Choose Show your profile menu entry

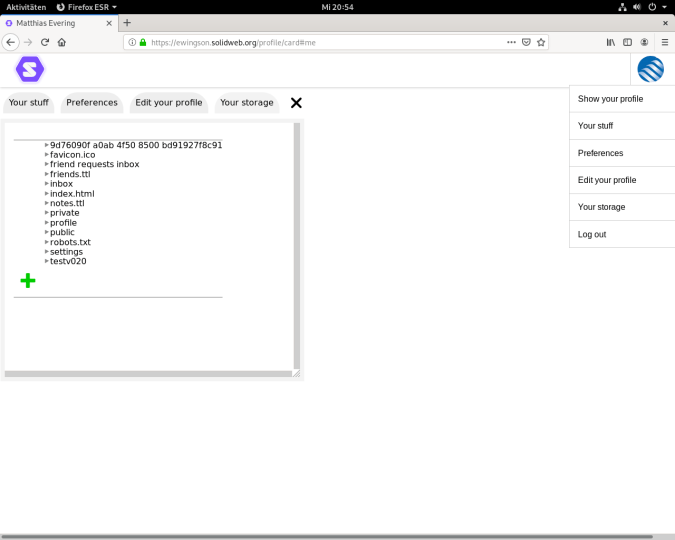[x=610, y=99]
